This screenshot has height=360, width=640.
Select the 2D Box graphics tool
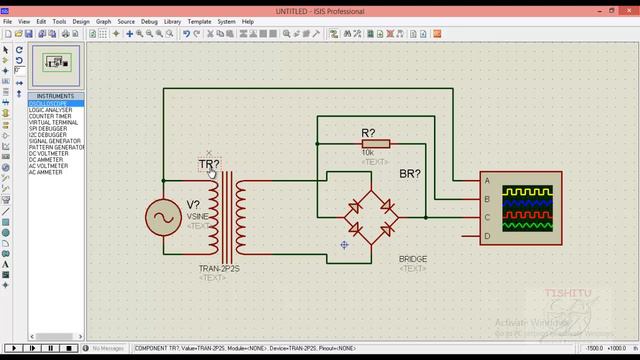[x=6, y=222]
